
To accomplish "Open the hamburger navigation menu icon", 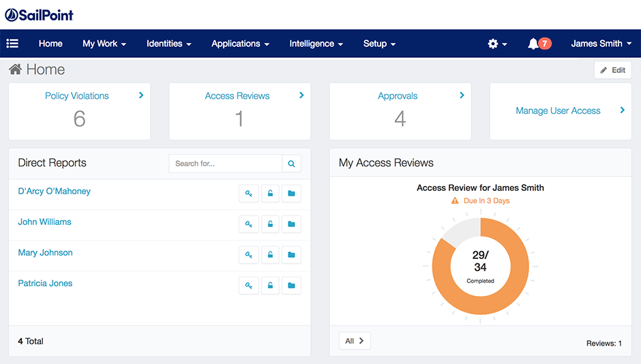I will 12,44.
